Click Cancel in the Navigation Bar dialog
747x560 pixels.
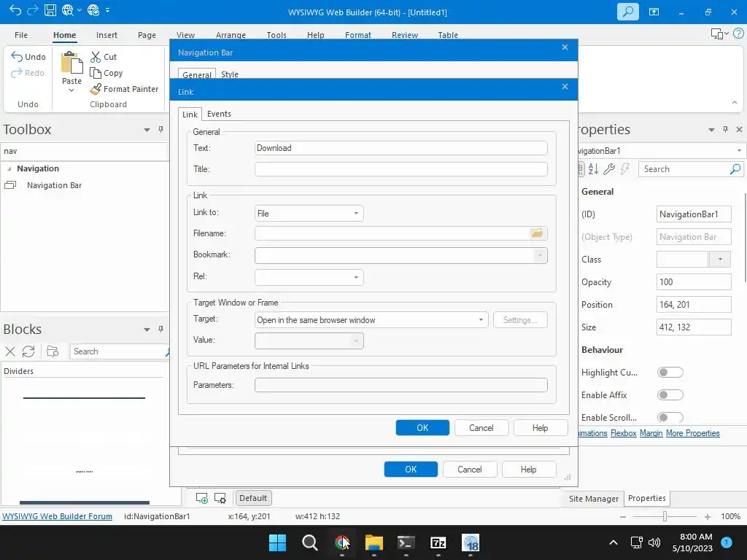tap(470, 469)
